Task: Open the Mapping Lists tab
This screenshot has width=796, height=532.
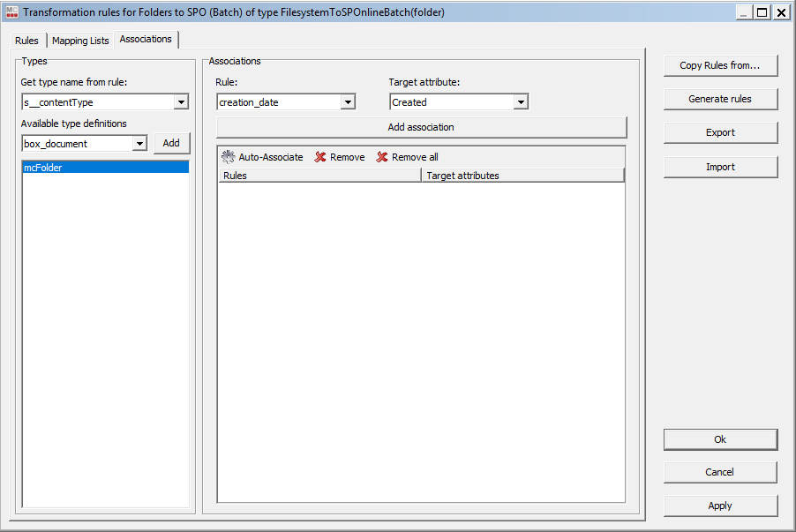Action: [80, 41]
